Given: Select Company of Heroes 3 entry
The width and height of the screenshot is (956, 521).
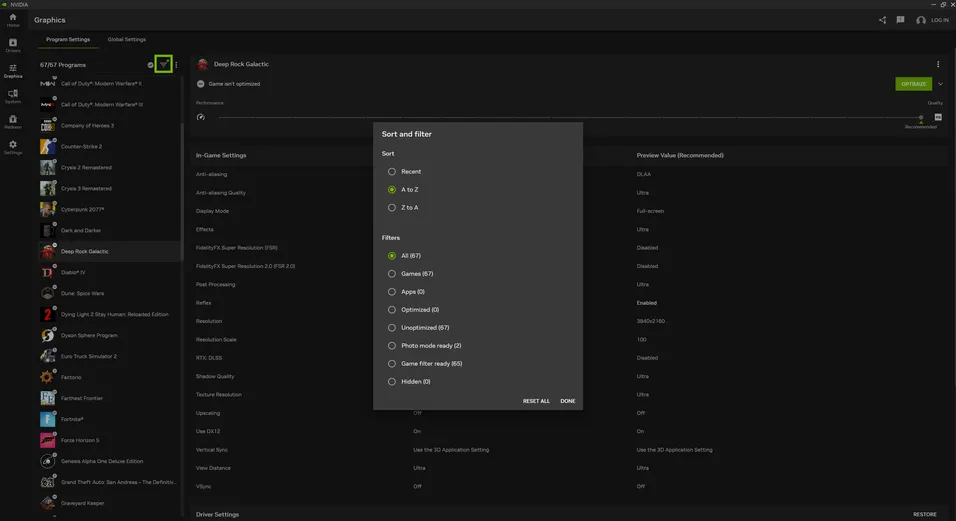Looking at the screenshot, I should click(x=110, y=126).
